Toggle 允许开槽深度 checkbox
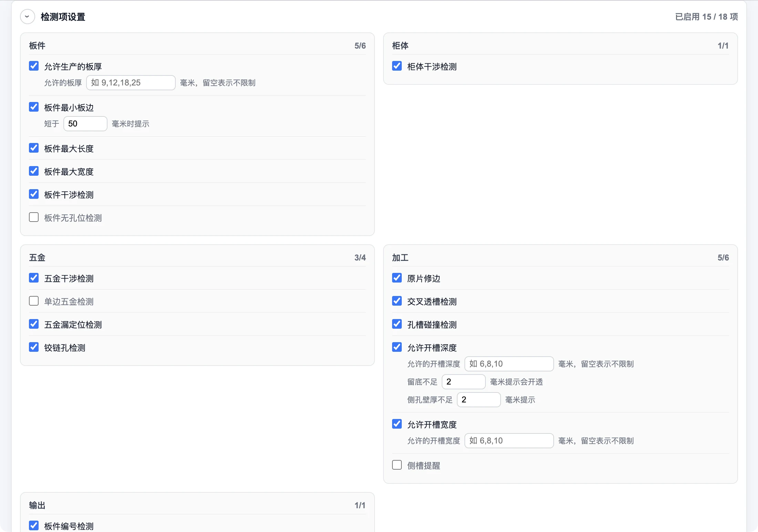Image resolution: width=758 pixels, height=532 pixels. pos(397,347)
